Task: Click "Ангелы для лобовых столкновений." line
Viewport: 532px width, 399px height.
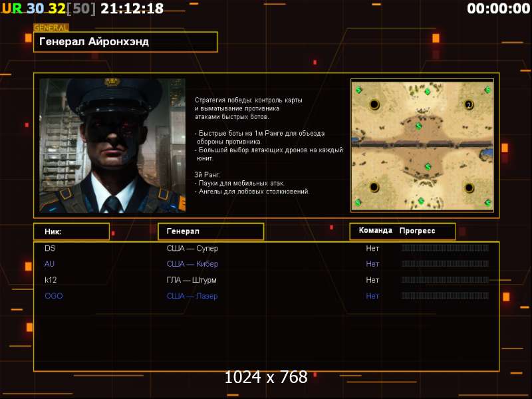Action: click(x=252, y=192)
